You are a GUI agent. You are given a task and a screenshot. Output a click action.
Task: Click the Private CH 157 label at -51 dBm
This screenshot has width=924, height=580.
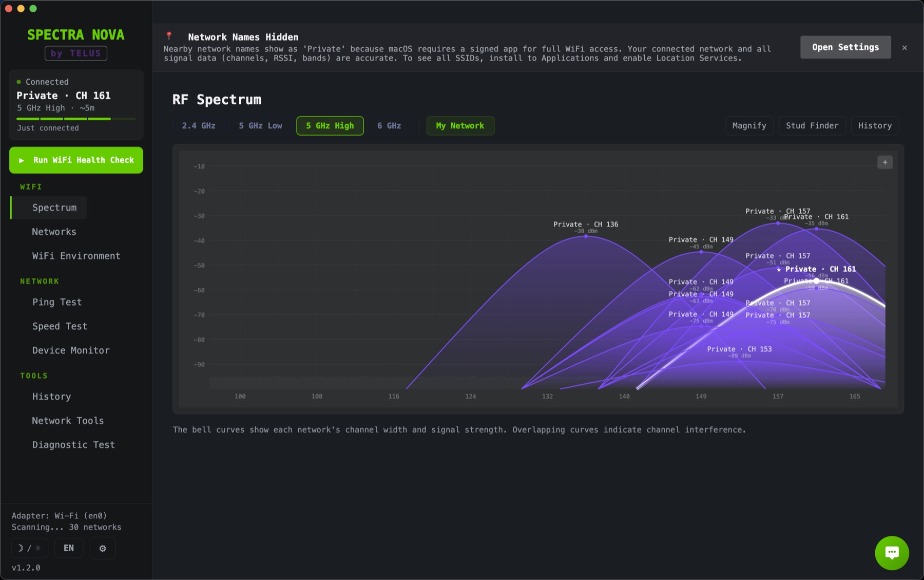click(x=778, y=256)
